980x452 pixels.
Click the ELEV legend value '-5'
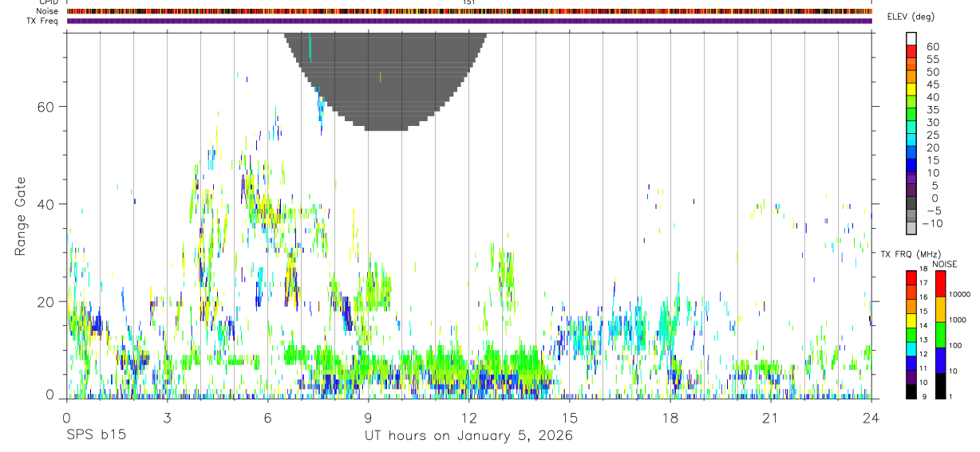coord(933,210)
